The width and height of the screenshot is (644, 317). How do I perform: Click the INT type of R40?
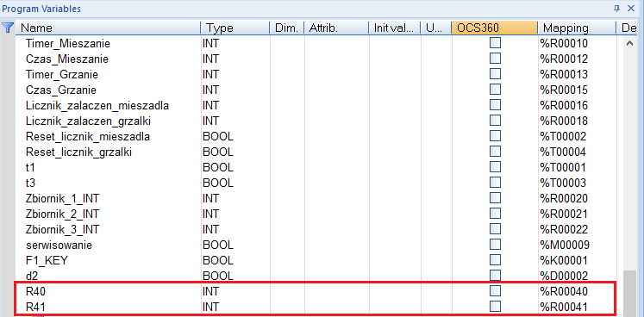coord(210,291)
